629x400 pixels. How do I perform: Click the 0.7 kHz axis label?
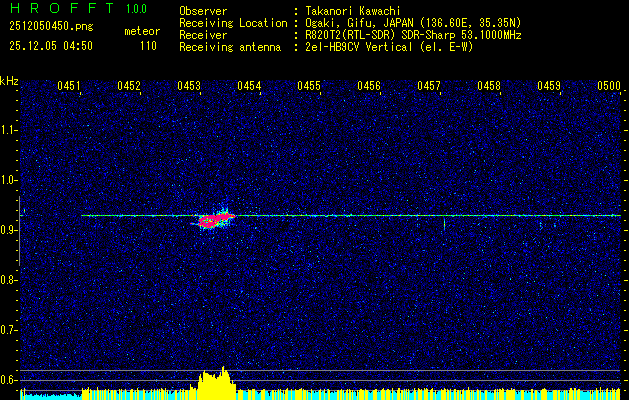coord(9,330)
